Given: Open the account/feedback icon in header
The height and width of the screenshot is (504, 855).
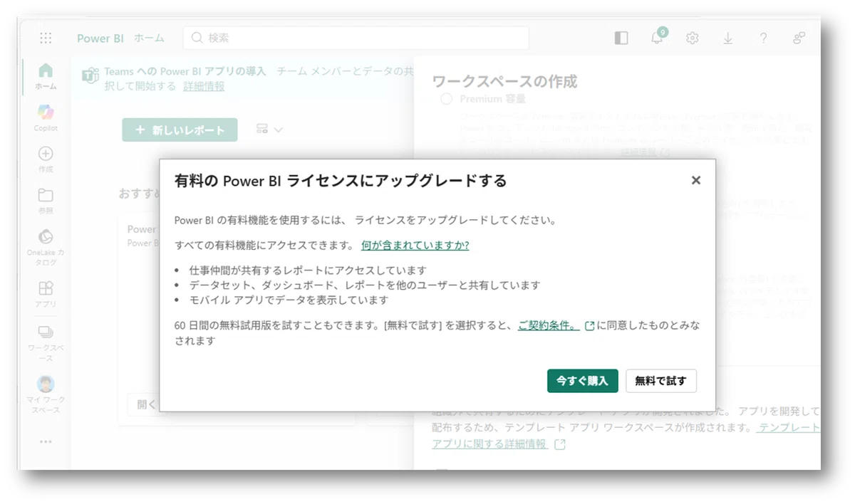Looking at the screenshot, I should point(799,38).
